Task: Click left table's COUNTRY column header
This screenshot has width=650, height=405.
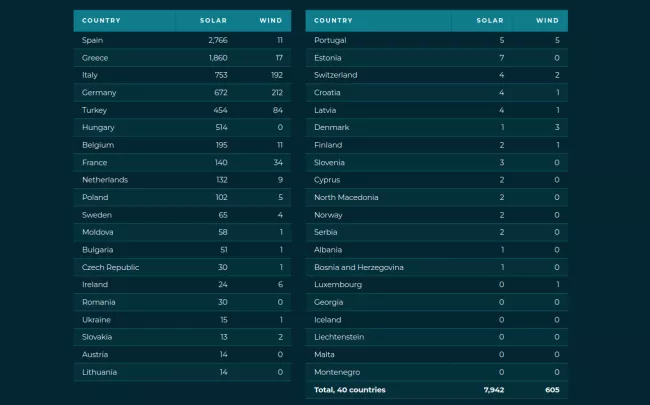Action: pyautogui.click(x=101, y=20)
